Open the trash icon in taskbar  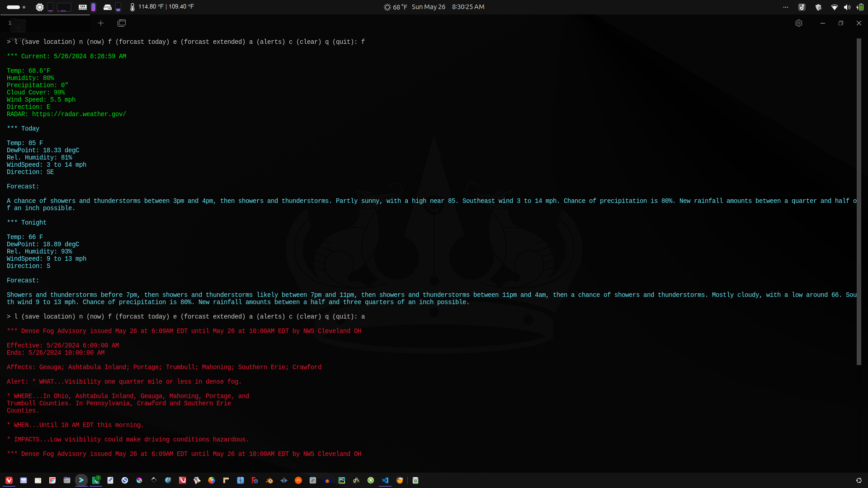pyautogui.click(x=415, y=480)
